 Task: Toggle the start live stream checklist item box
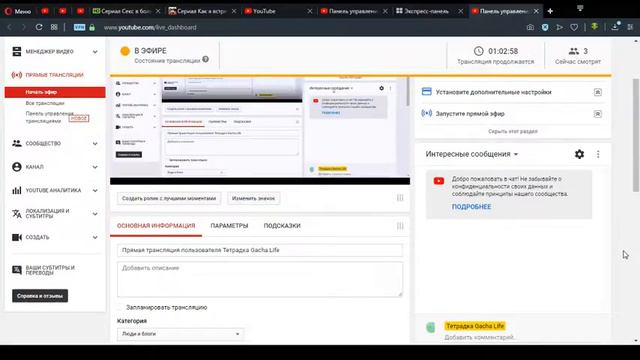click(598, 114)
